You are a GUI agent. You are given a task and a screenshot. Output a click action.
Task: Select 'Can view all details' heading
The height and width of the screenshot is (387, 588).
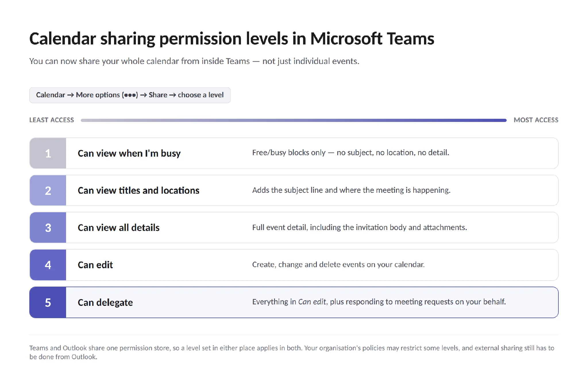[x=119, y=228]
